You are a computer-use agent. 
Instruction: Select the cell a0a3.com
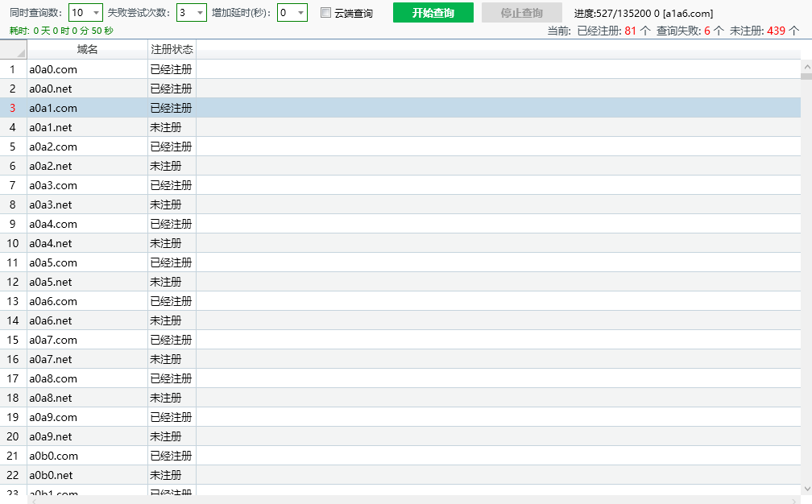coord(87,185)
